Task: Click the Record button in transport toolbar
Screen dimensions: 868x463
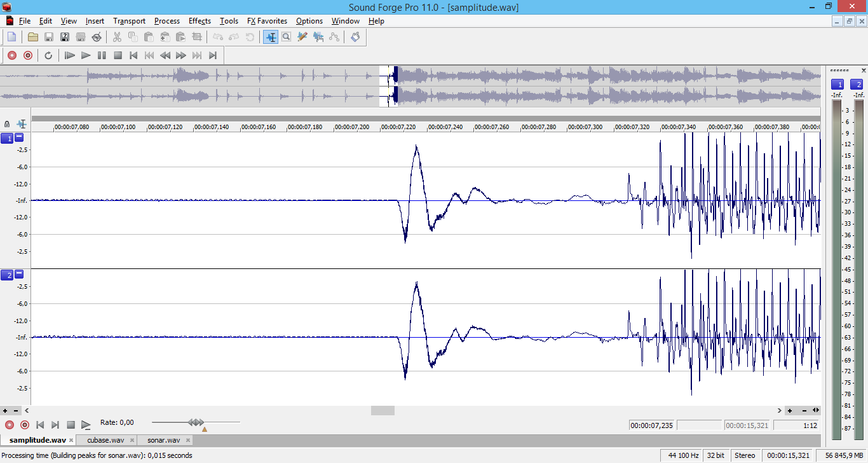Action: (11, 55)
